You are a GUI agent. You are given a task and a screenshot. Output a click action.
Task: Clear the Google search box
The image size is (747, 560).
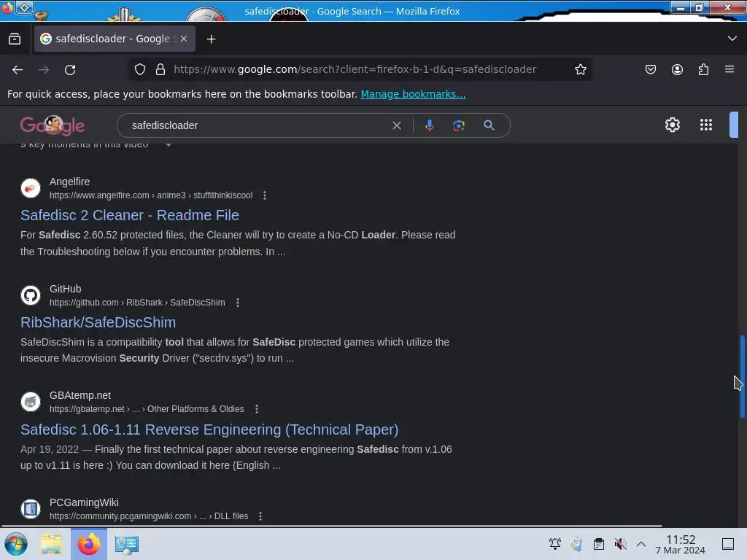(x=396, y=125)
